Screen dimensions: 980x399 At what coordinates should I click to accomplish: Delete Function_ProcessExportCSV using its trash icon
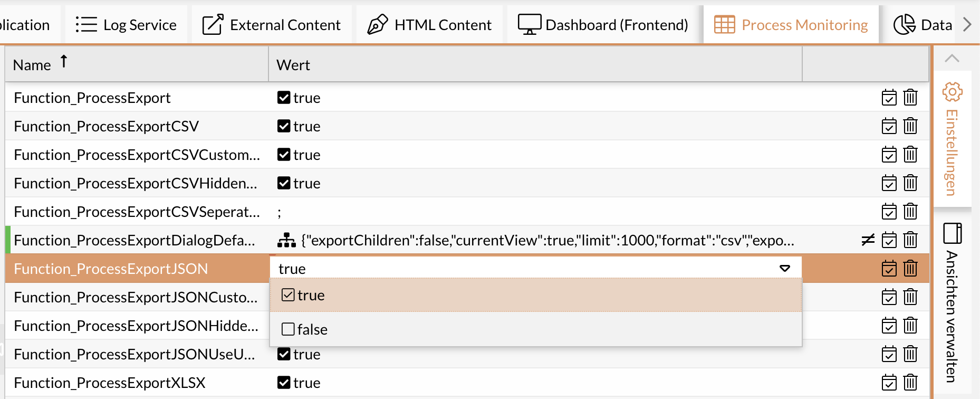pos(910,126)
